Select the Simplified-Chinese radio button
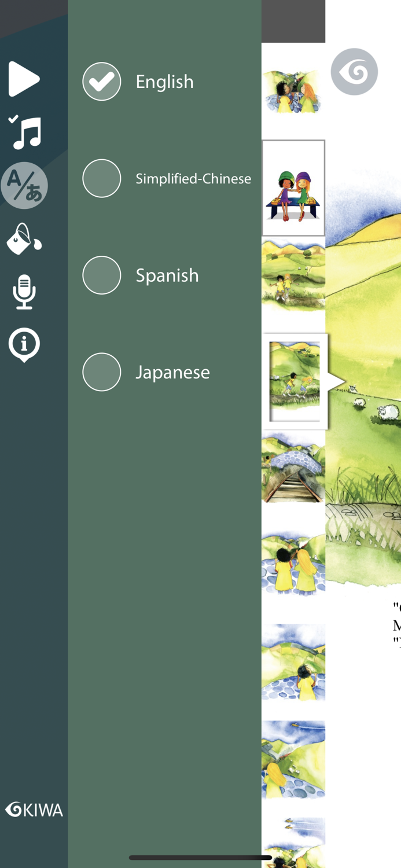401x868 pixels. pos(102,178)
